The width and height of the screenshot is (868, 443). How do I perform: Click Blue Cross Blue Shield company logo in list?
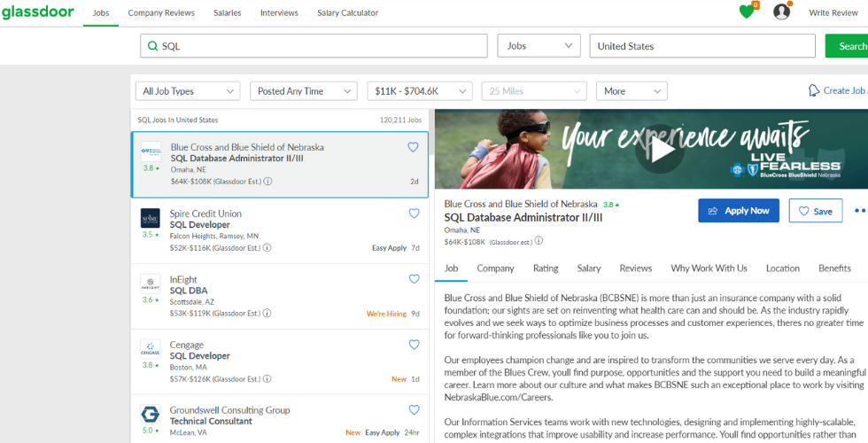click(x=151, y=152)
